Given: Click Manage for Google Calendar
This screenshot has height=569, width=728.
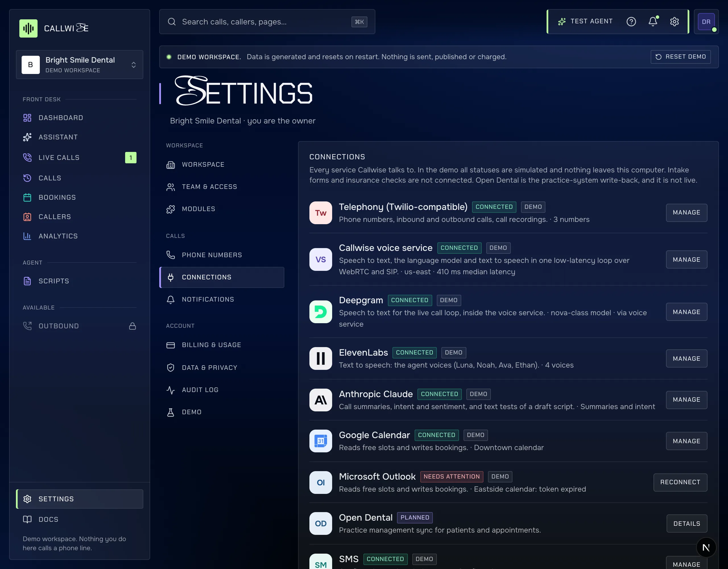Looking at the screenshot, I should 686,441.
